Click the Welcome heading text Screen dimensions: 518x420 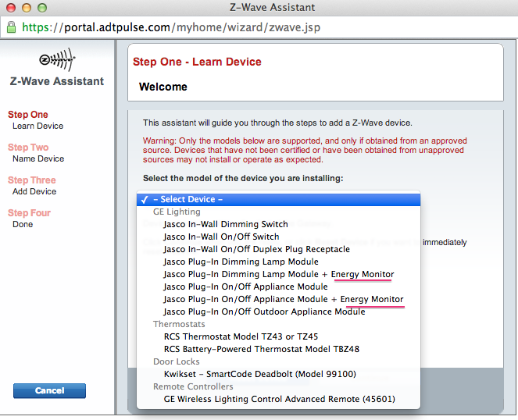coord(163,87)
